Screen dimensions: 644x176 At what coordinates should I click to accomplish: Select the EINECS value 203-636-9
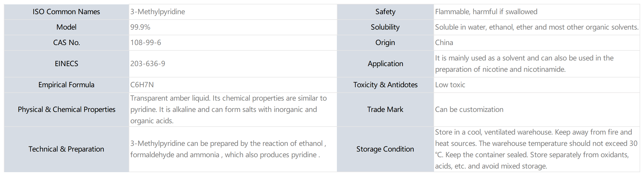point(148,64)
